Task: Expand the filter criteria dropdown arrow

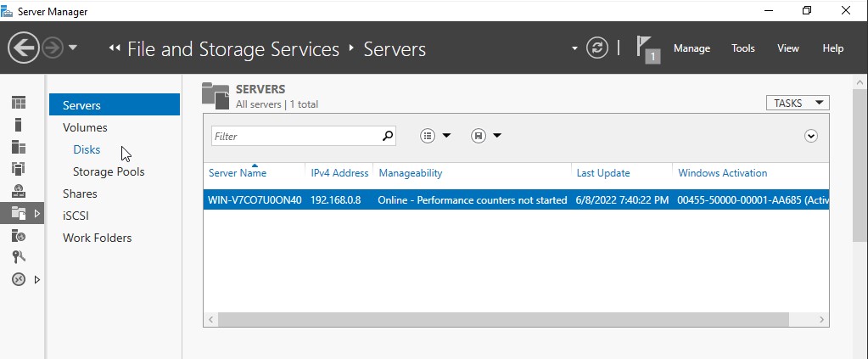Action: [x=446, y=136]
